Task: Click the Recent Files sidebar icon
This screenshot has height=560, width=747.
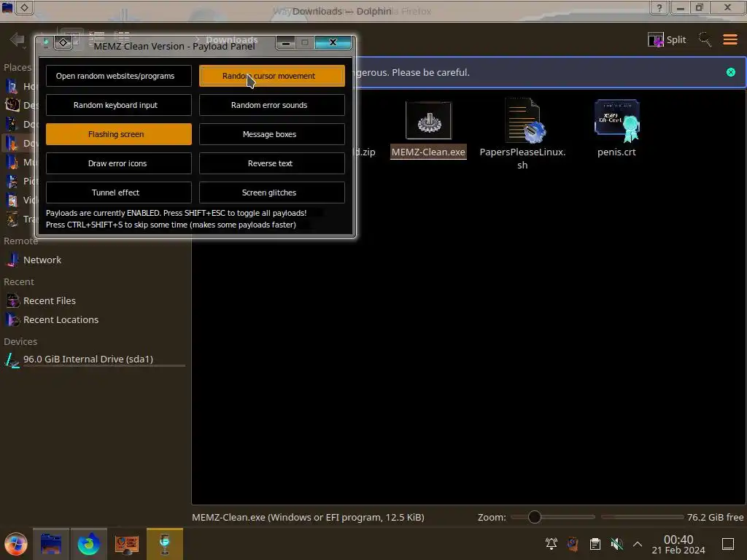Action: [12, 301]
